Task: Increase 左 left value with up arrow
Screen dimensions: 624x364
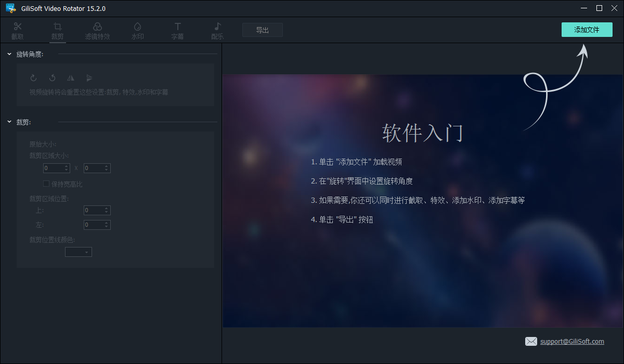Action: pyautogui.click(x=107, y=223)
